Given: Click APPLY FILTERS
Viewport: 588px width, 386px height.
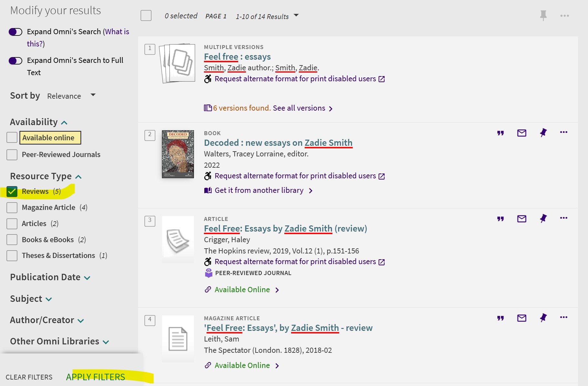Looking at the screenshot, I should point(96,377).
